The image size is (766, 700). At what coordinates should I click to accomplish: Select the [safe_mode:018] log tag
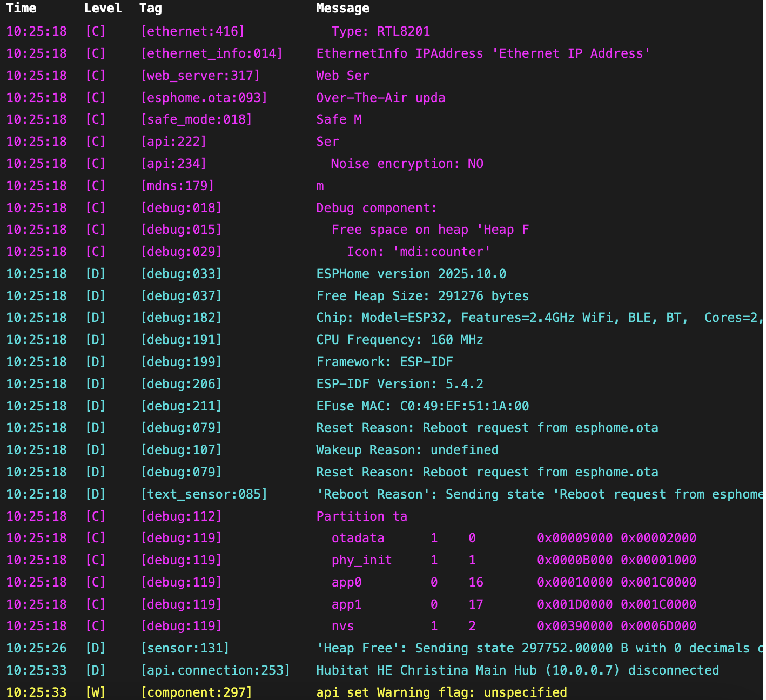pyautogui.click(x=196, y=119)
